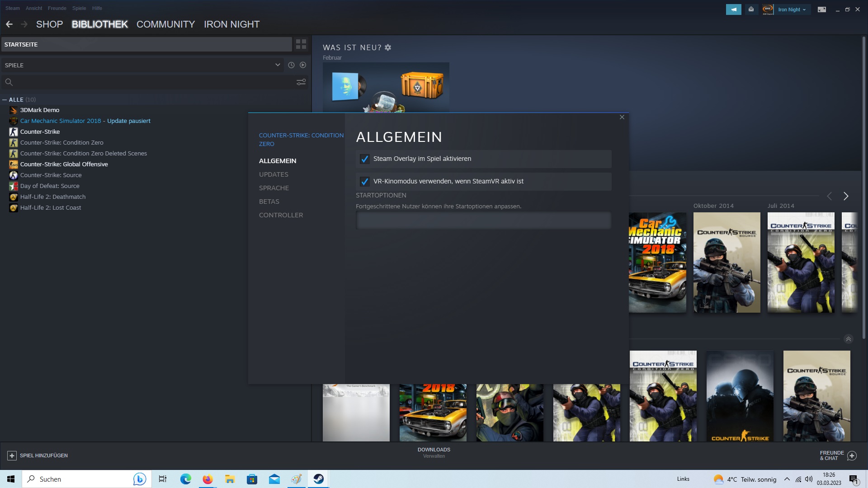Viewport: 868px width, 488px height.
Task: Click the announcements megaphone icon
Action: pos(733,9)
